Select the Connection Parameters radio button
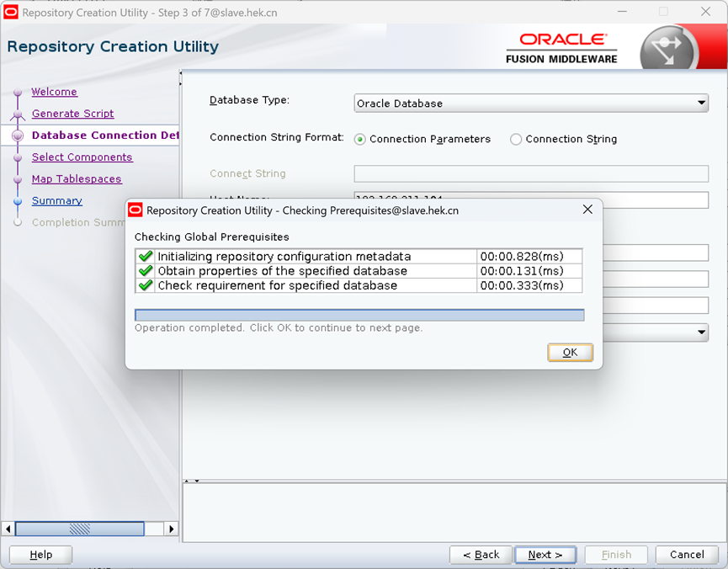Screen dimensions: 728x569 (360, 140)
